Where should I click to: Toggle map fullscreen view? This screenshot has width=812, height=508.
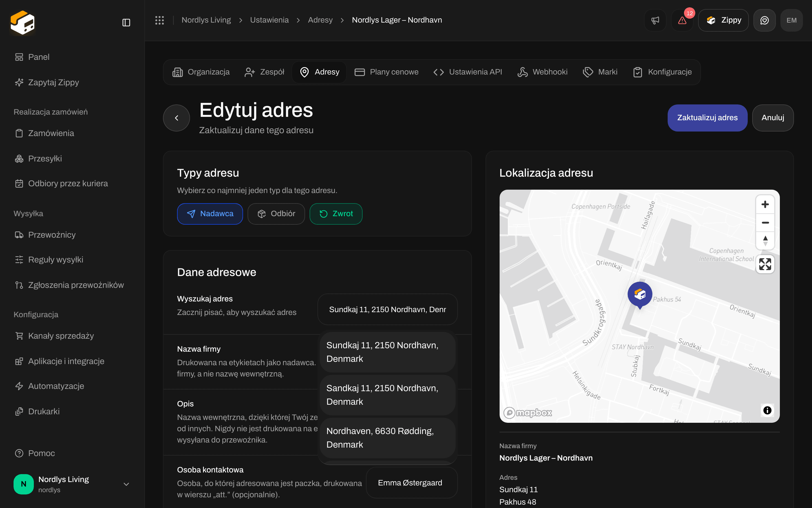click(x=765, y=264)
